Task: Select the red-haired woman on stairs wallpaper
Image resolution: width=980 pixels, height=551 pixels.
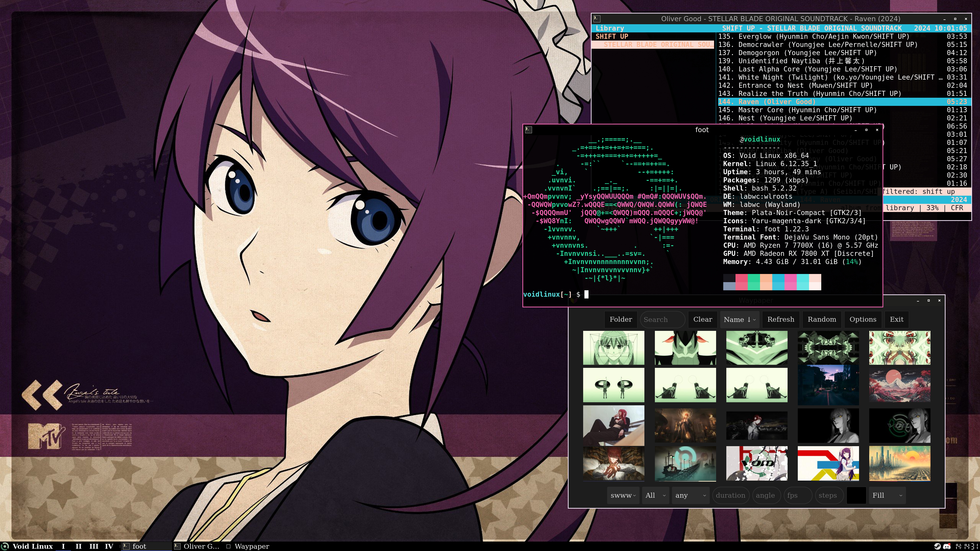Action: [x=614, y=425]
